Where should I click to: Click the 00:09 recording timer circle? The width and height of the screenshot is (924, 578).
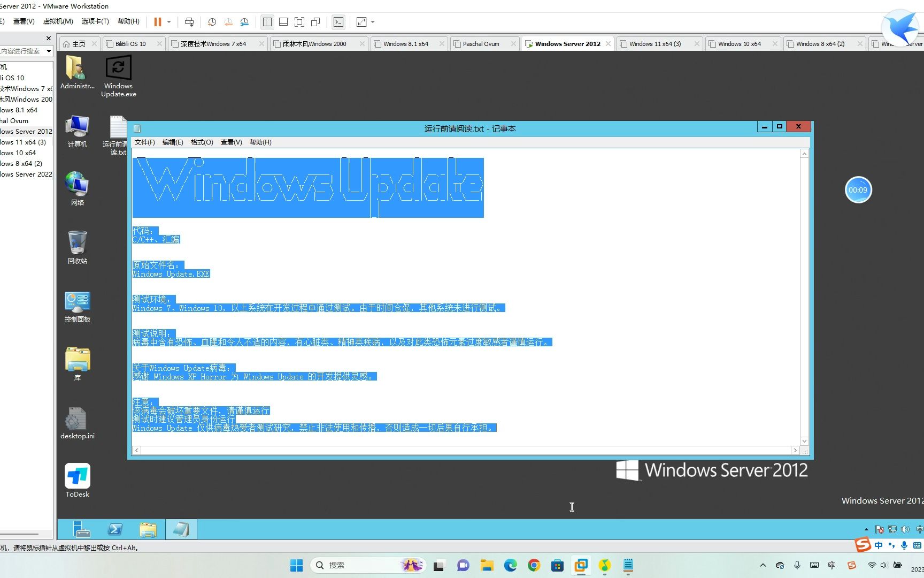click(x=858, y=190)
